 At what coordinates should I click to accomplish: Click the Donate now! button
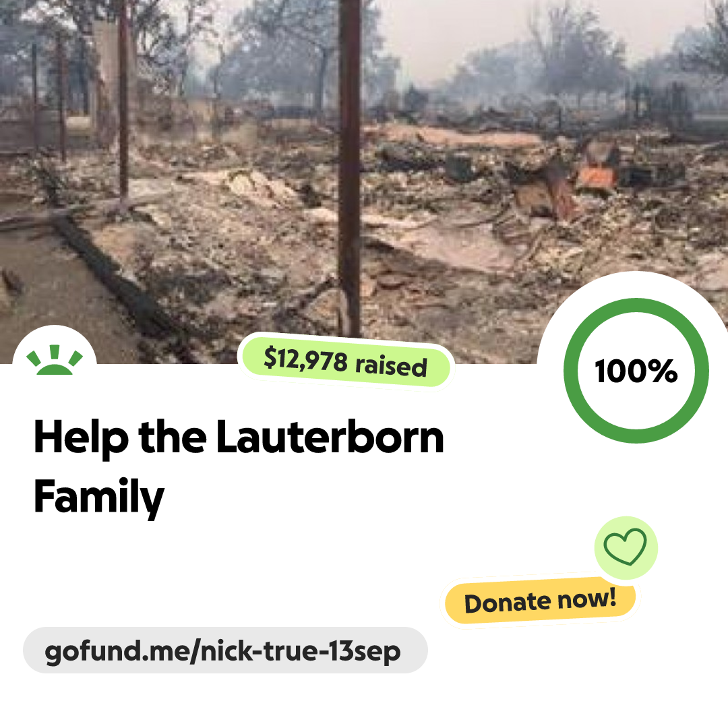pyautogui.click(x=540, y=601)
